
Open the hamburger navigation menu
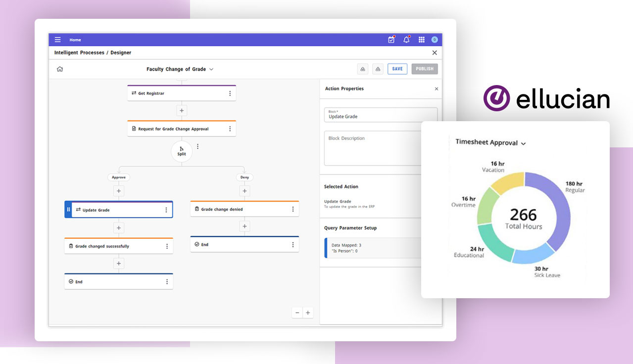58,40
